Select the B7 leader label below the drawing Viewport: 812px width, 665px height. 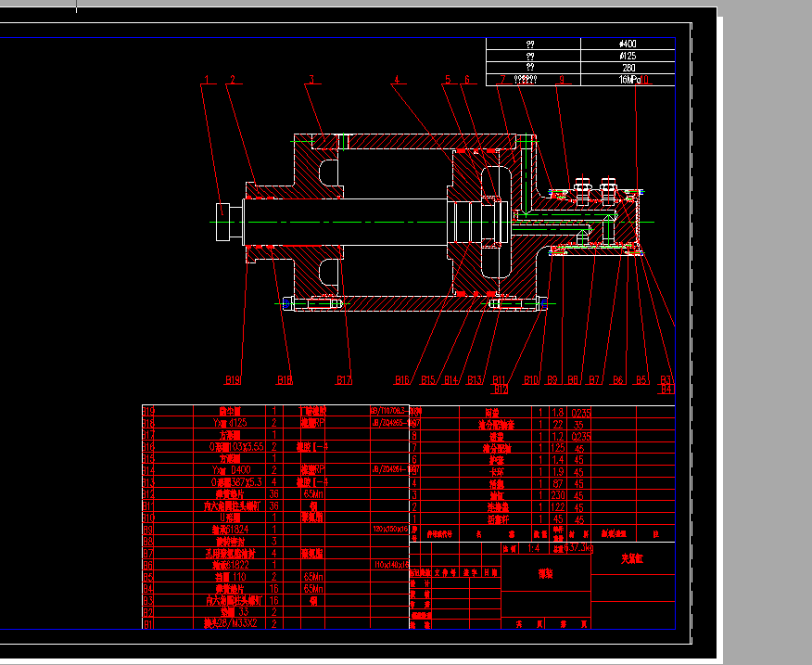tap(594, 380)
